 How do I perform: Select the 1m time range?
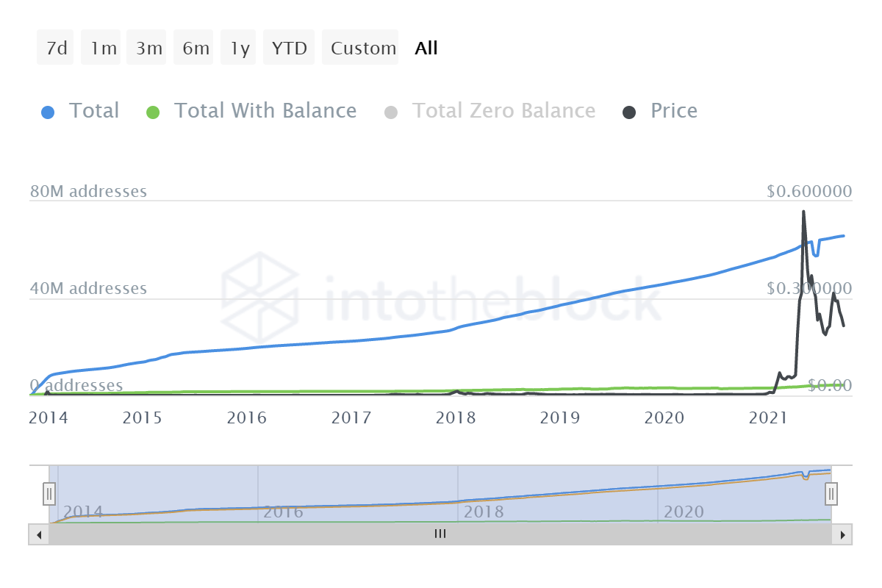pyautogui.click(x=102, y=49)
